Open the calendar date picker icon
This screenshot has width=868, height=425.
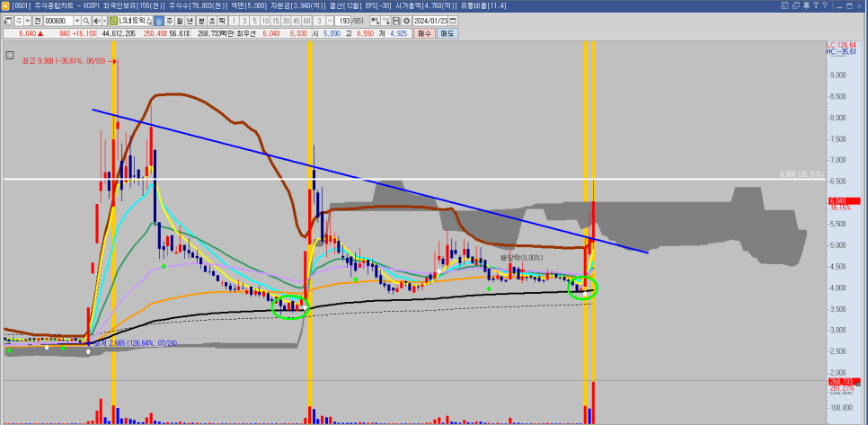454,21
